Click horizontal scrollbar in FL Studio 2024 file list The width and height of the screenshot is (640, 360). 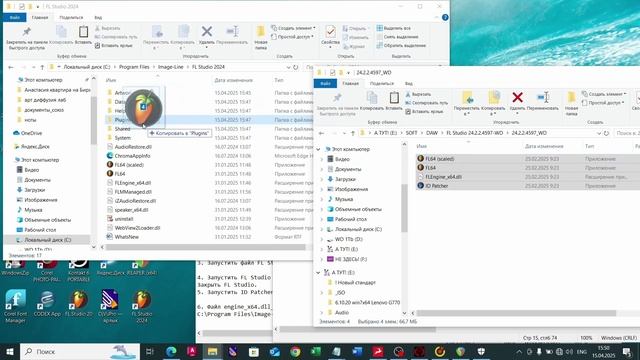pyautogui.click(x=205, y=247)
